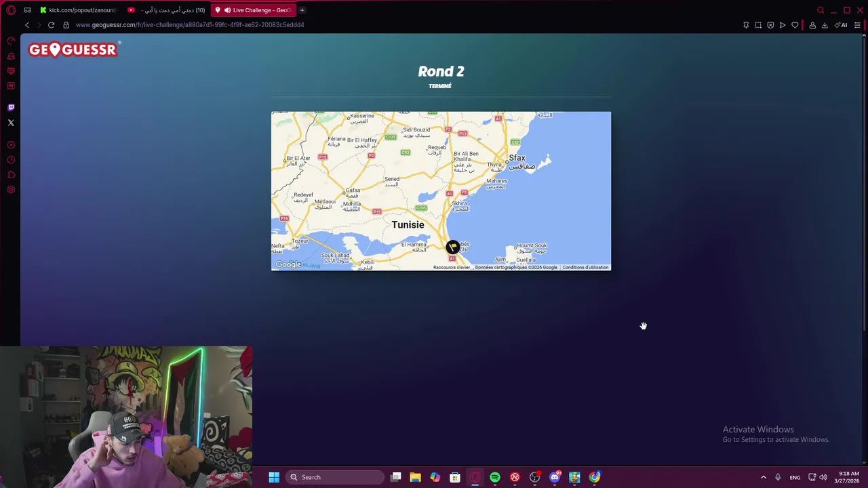Click the Tunisie country label on the map
This screenshot has height=488, width=868.
coord(408,224)
